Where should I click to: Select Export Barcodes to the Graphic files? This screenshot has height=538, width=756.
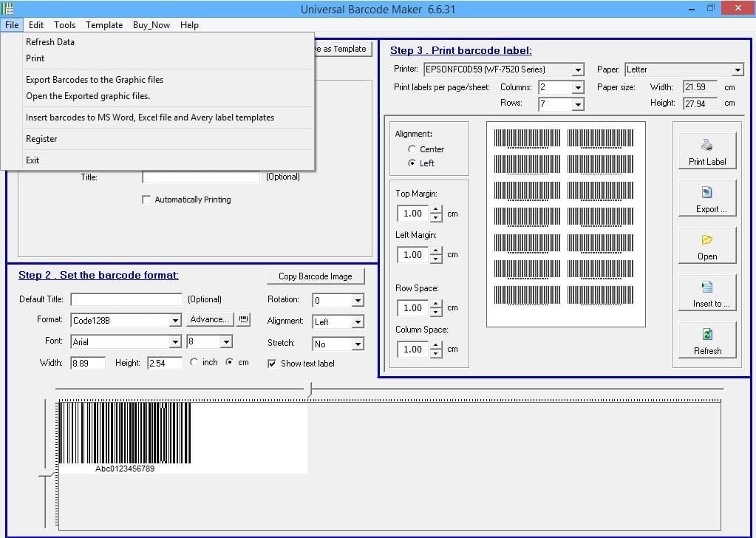tap(168, 80)
